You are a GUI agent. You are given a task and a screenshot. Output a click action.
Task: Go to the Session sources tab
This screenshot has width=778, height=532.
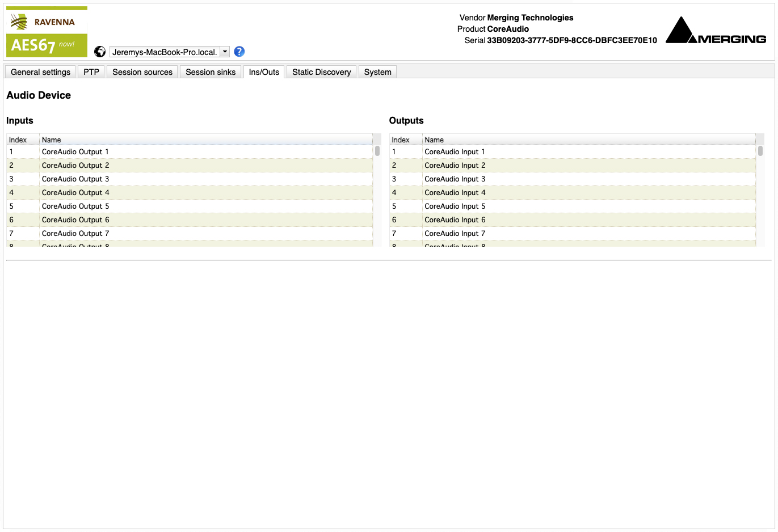[x=142, y=72]
